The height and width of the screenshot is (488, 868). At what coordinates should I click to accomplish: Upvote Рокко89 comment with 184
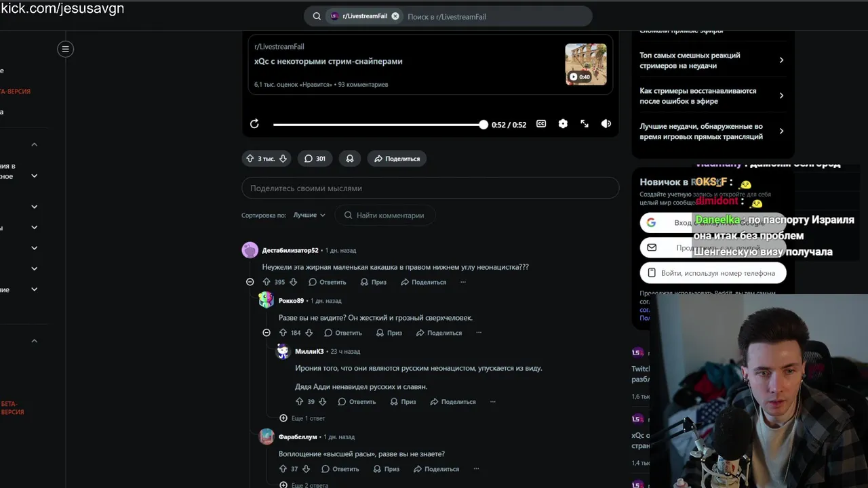pyautogui.click(x=283, y=333)
